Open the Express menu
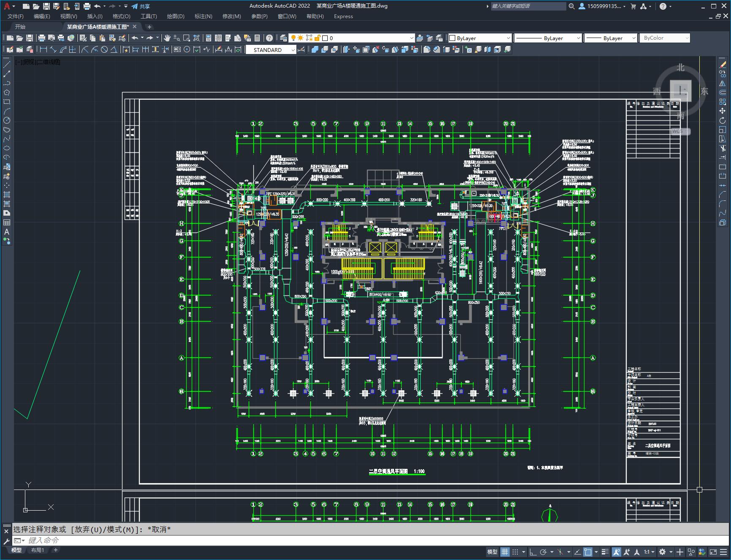The width and height of the screenshot is (731, 560). [x=343, y=16]
